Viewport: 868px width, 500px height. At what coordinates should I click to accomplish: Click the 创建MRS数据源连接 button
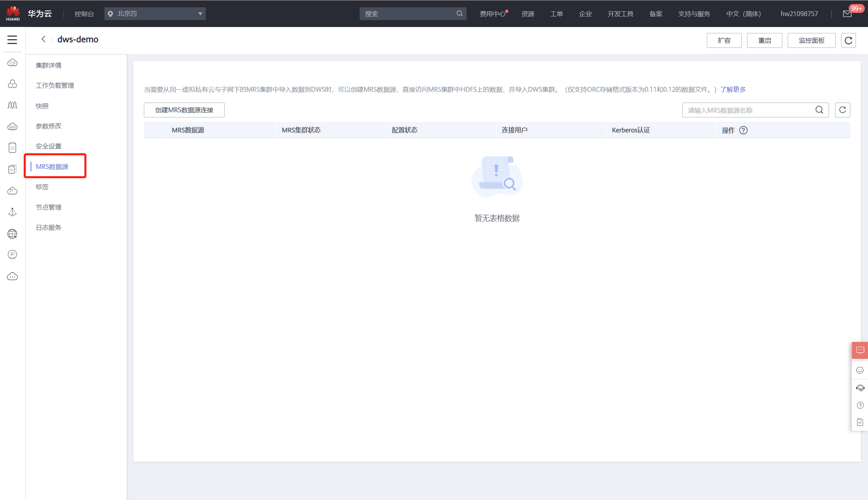pos(184,110)
